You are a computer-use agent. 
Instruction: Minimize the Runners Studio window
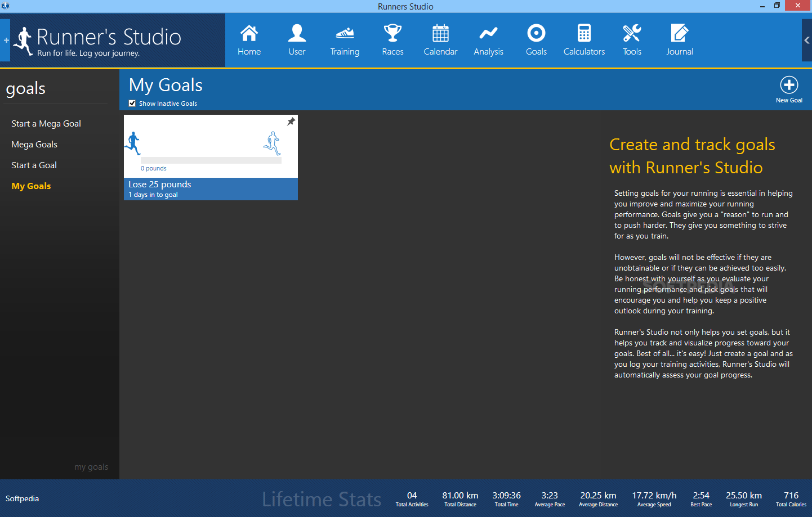pos(762,6)
